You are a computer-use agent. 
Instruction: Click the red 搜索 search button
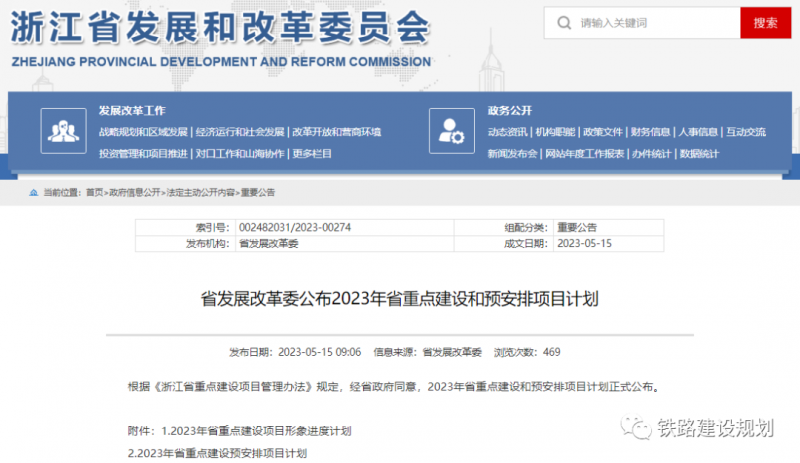(765, 22)
